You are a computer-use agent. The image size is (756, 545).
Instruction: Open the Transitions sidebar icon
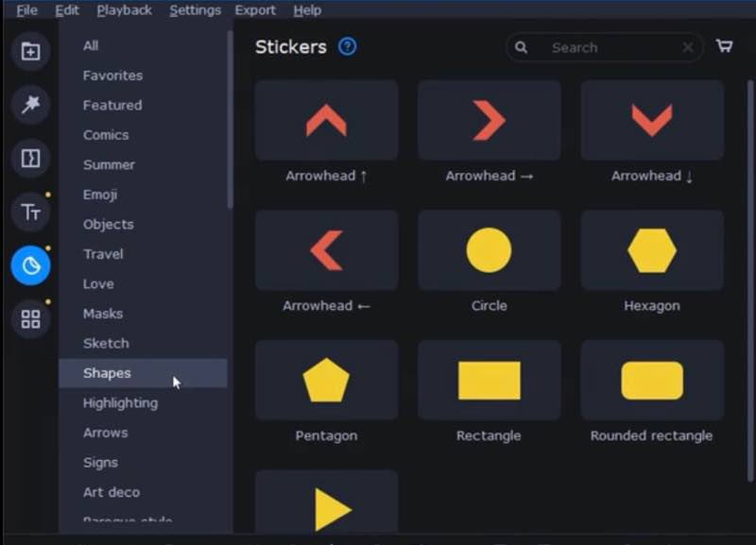click(x=30, y=159)
